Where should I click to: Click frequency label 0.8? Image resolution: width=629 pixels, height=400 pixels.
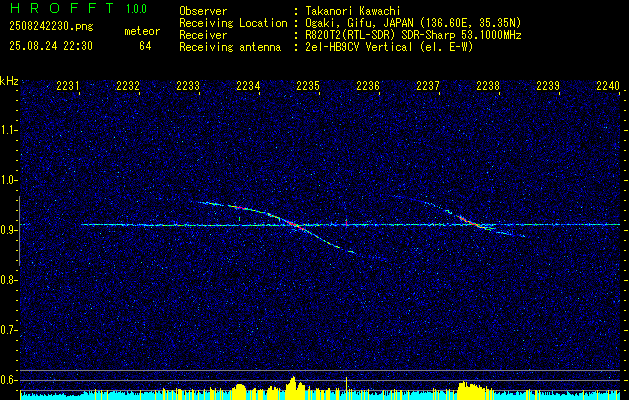[9, 280]
